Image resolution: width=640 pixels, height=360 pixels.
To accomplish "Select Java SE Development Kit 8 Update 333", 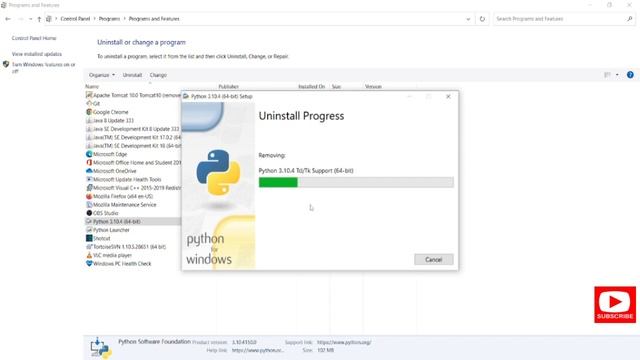I will tap(133, 129).
